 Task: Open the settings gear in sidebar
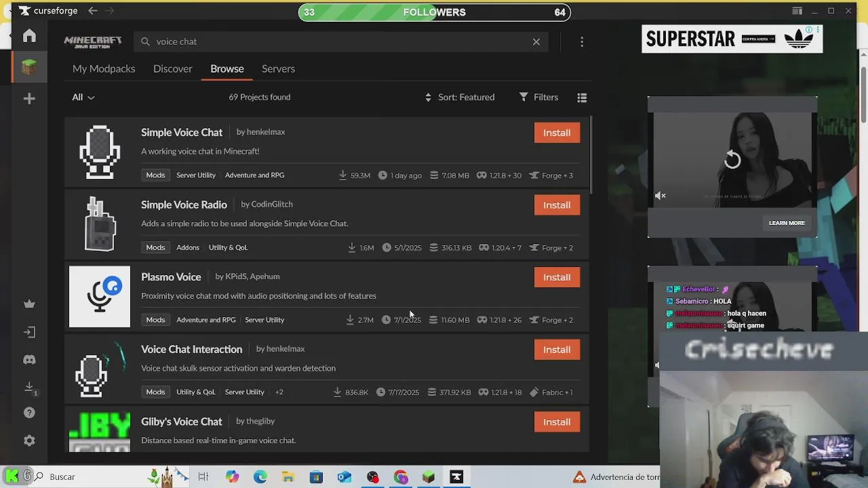coord(29,441)
